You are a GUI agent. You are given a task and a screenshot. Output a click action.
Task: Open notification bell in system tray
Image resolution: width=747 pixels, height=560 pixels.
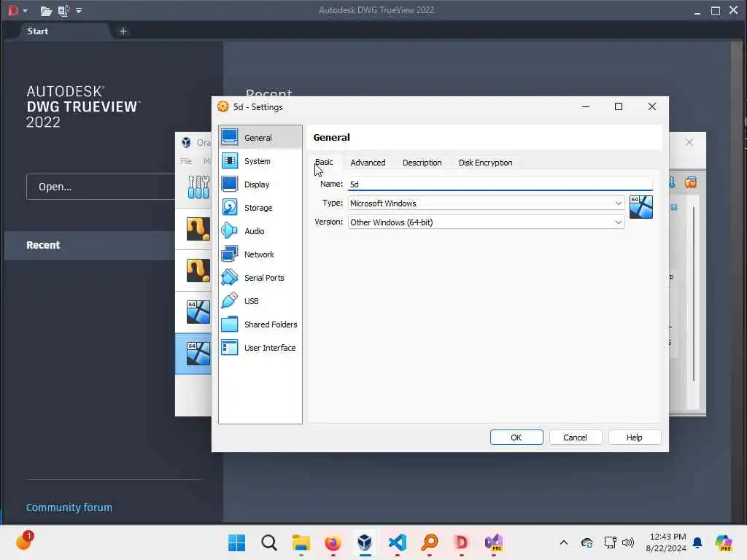click(697, 542)
